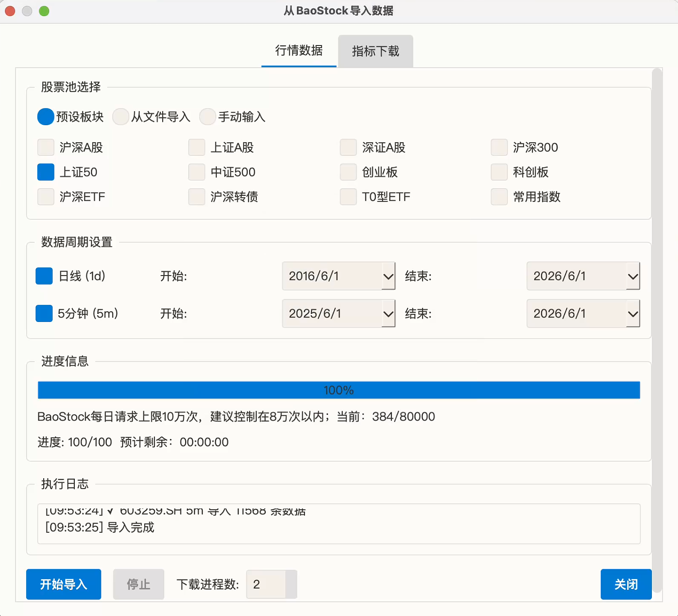The width and height of the screenshot is (678, 616).
Task: Click the 下载进程数 value field
Action: 266,584
